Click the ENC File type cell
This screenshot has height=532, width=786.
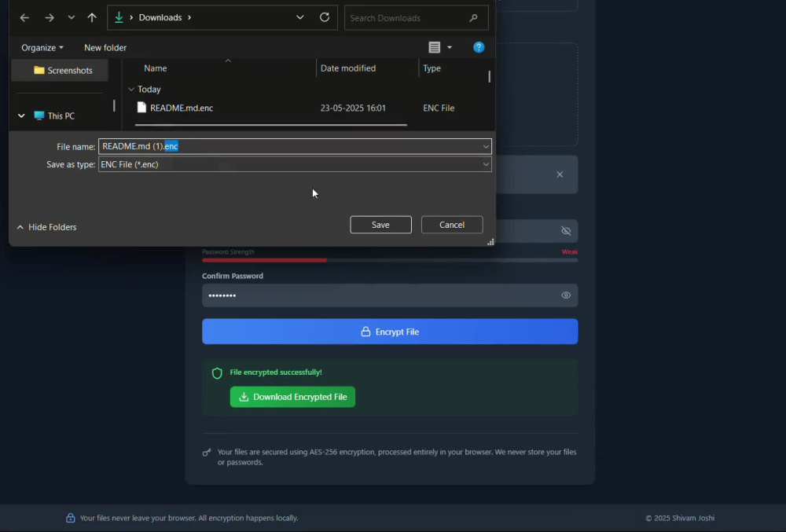439,108
